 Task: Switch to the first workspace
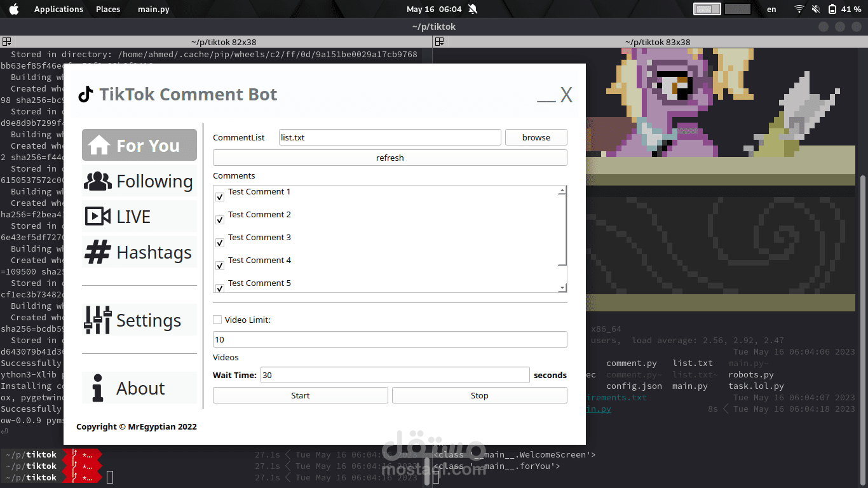[707, 9]
